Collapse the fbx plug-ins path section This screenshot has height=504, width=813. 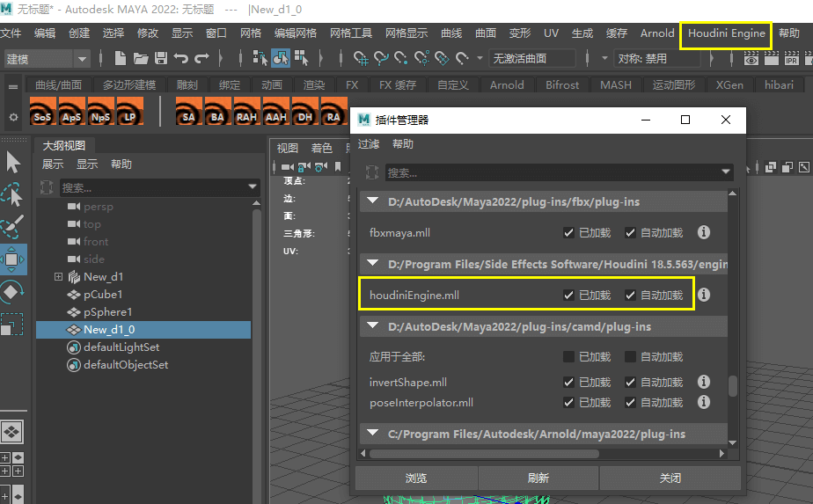tap(372, 201)
